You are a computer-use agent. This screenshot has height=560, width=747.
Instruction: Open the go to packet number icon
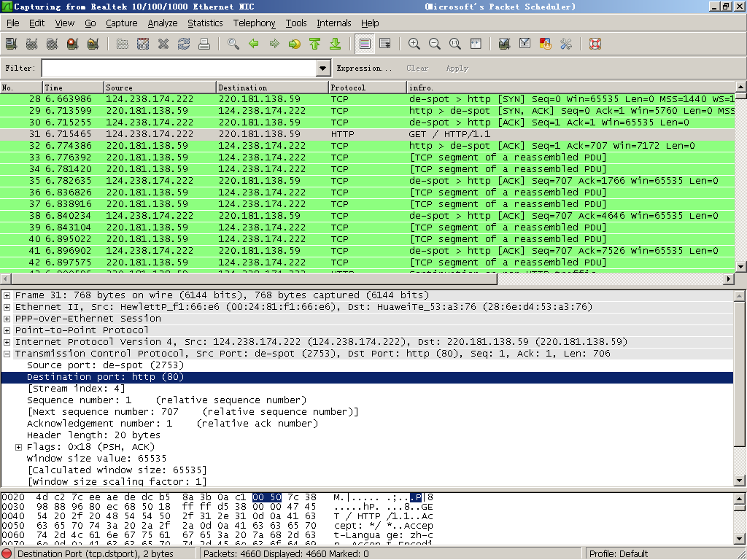point(295,44)
